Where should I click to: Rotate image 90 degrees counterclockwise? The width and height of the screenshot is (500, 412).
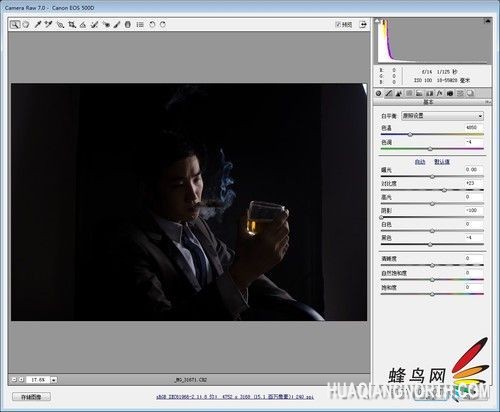(x=152, y=24)
